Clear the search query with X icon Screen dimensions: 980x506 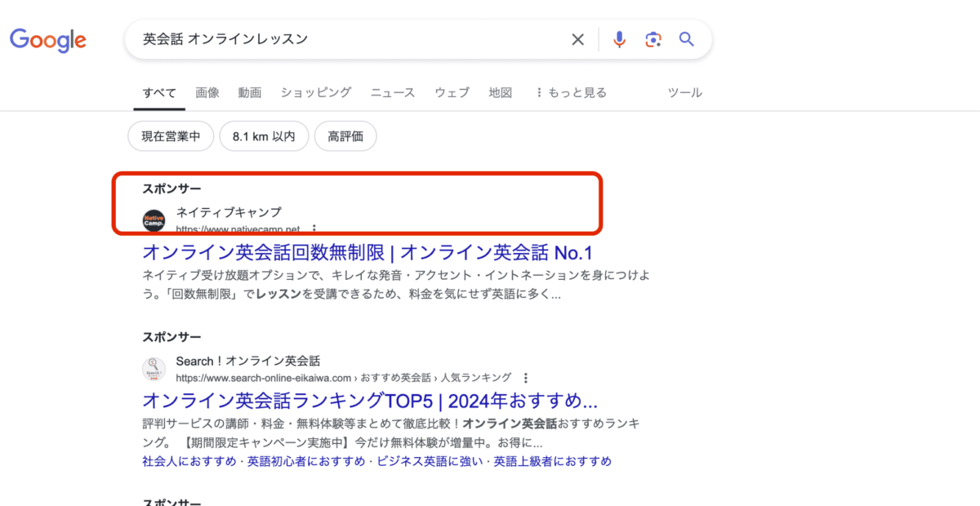click(x=577, y=39)
